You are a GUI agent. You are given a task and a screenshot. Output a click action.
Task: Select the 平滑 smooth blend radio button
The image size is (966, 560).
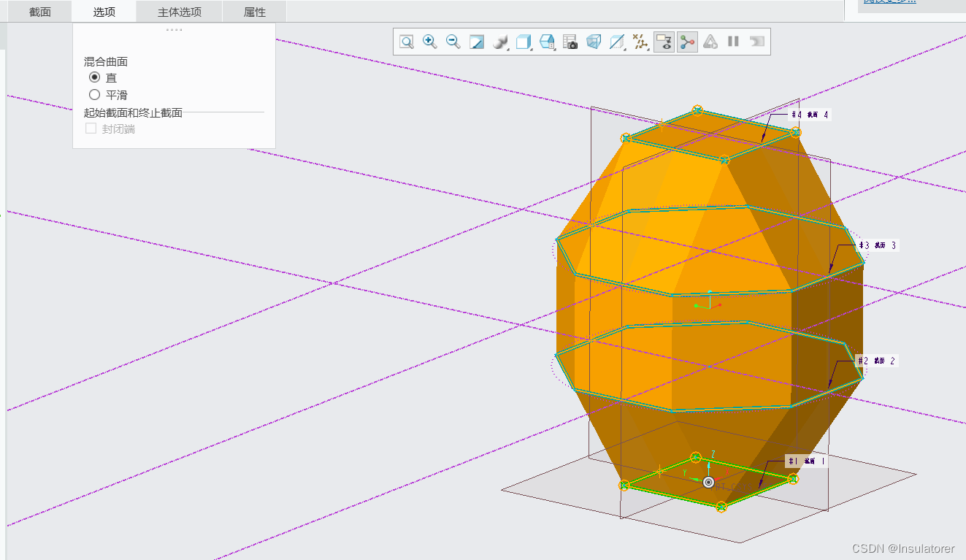[x=94, y=94]
